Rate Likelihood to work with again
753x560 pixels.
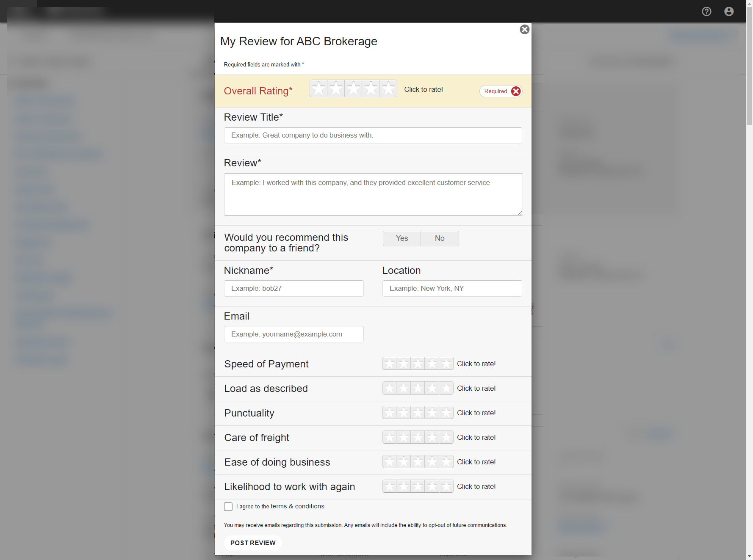coord(418,486)
